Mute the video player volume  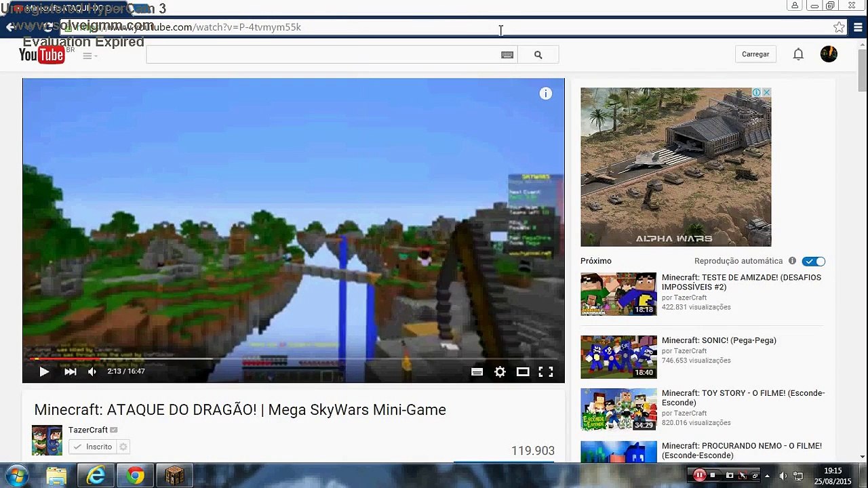click(92, 371)
